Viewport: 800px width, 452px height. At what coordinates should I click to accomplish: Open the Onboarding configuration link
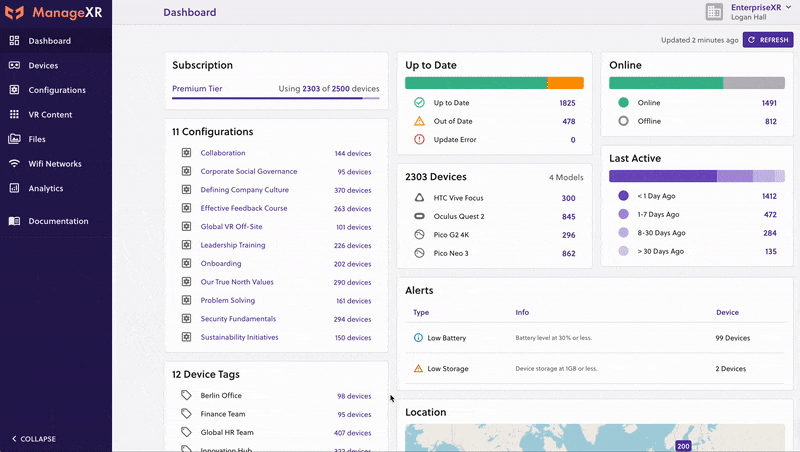point(221,264)
